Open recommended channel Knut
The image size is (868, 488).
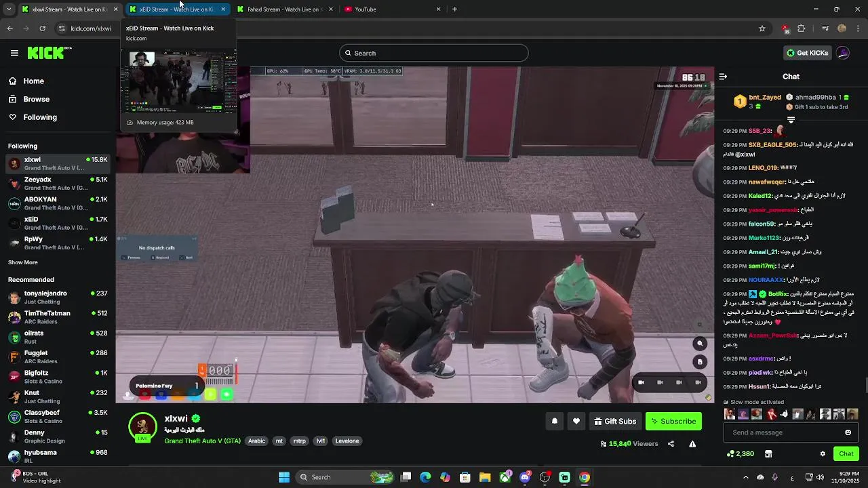coord(58,396)
